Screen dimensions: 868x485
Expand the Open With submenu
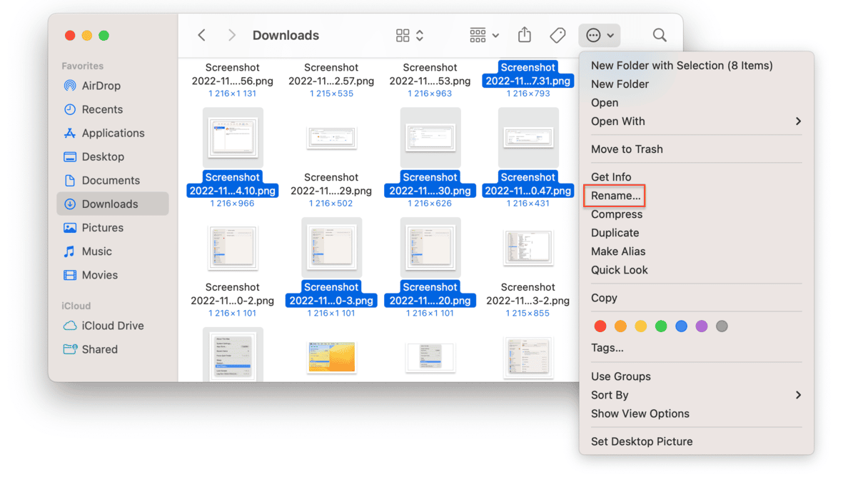(695, 121)
